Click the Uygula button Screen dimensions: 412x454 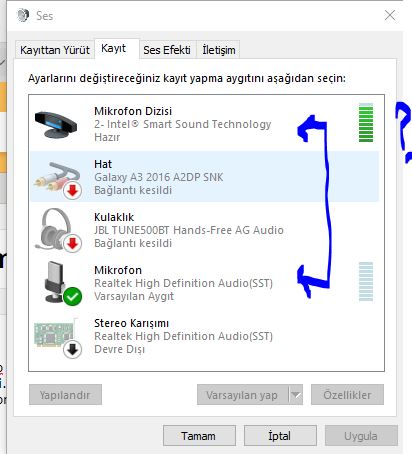pyautogui.click(x=361, y=435)
